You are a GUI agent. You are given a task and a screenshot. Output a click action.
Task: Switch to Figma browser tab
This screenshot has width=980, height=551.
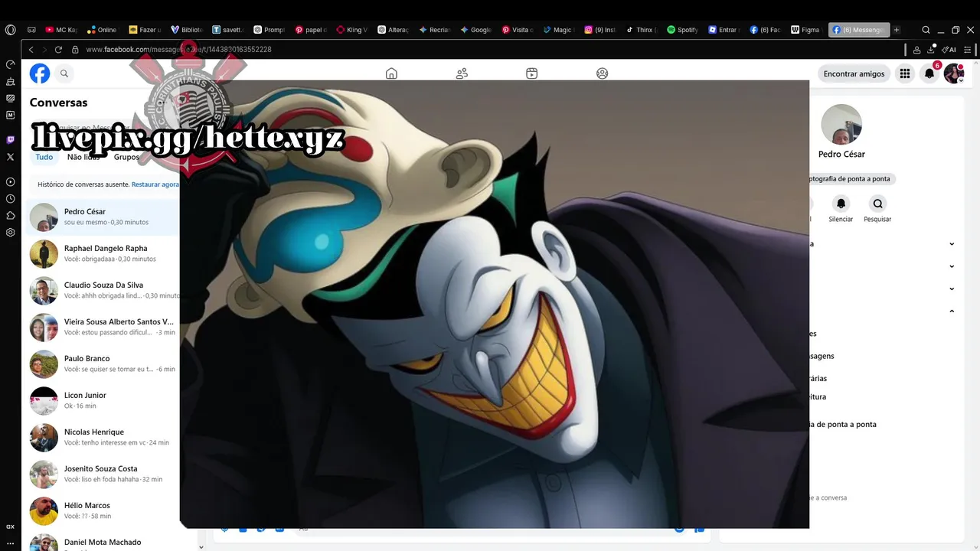[805, 30]
